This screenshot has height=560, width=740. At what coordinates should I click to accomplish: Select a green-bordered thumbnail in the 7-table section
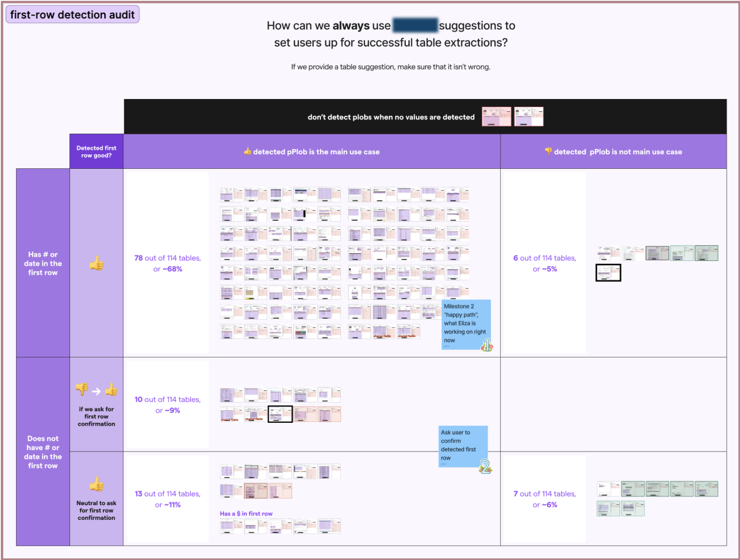point(633,489)
